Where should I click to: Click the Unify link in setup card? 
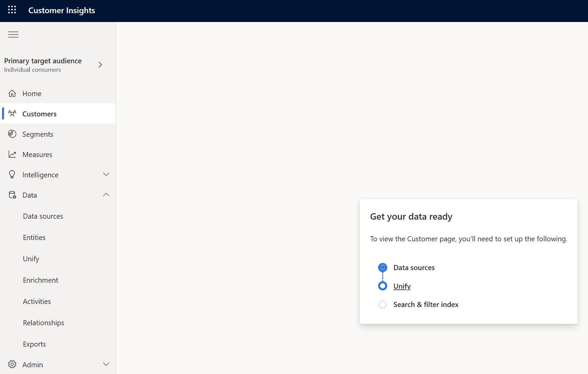[402, 286]
